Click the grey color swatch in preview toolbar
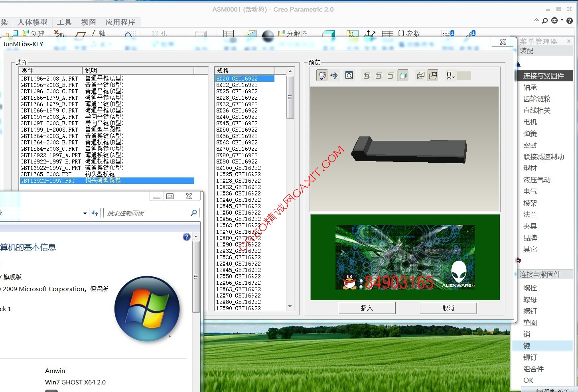 coord(464,75)
